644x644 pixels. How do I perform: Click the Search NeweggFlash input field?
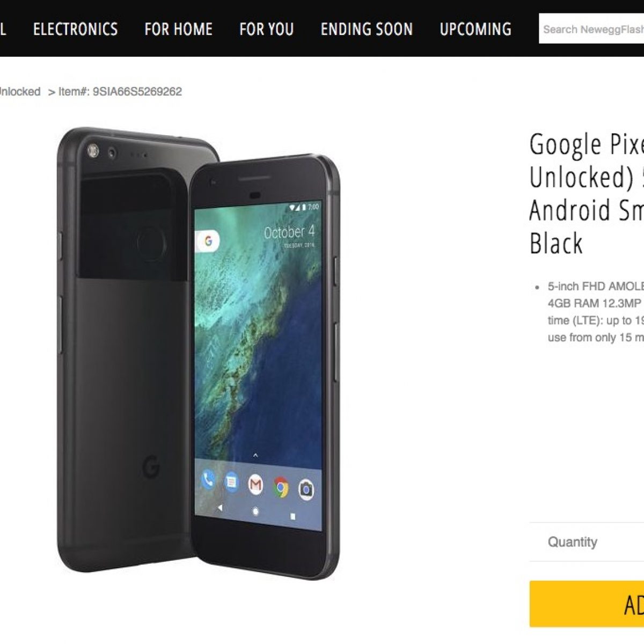coord(591,29)
